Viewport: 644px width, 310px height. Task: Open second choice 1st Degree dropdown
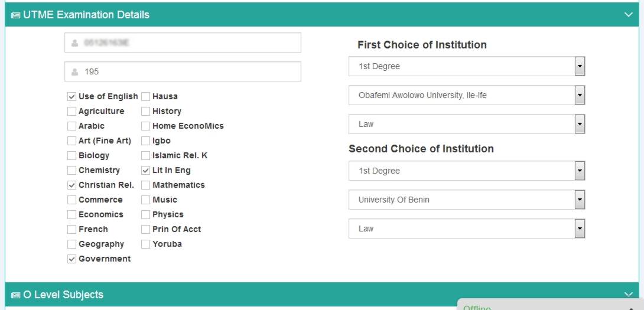click(466, 171)
